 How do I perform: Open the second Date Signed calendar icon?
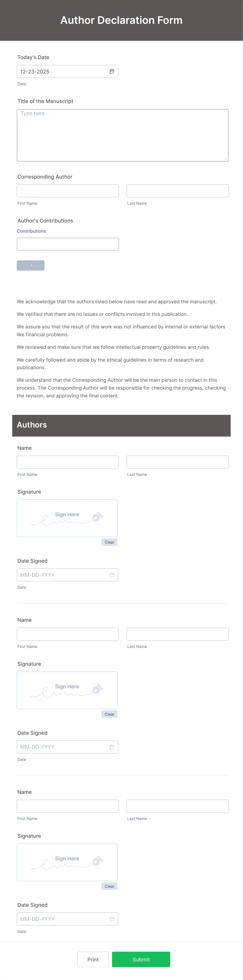coord(112,747)
